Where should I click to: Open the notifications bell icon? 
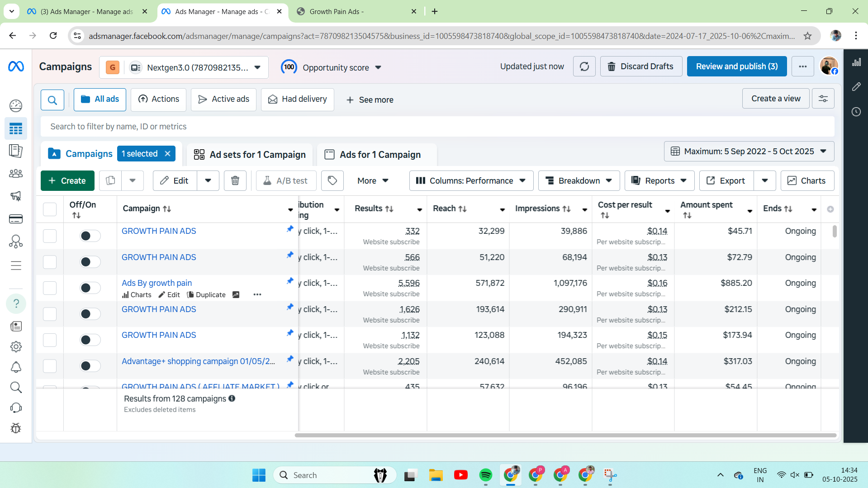[x=16, y=367]
